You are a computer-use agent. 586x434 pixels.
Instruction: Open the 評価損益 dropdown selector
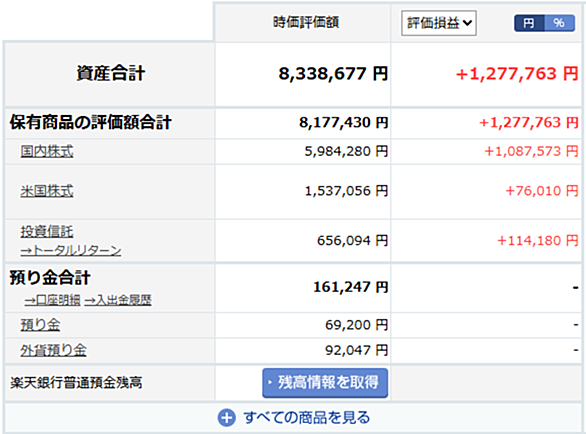[439, 23]
